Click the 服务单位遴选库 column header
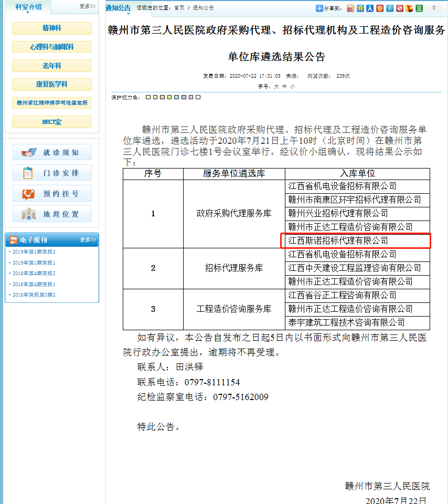Screen dimensions: 448x504 coord(234,174)
